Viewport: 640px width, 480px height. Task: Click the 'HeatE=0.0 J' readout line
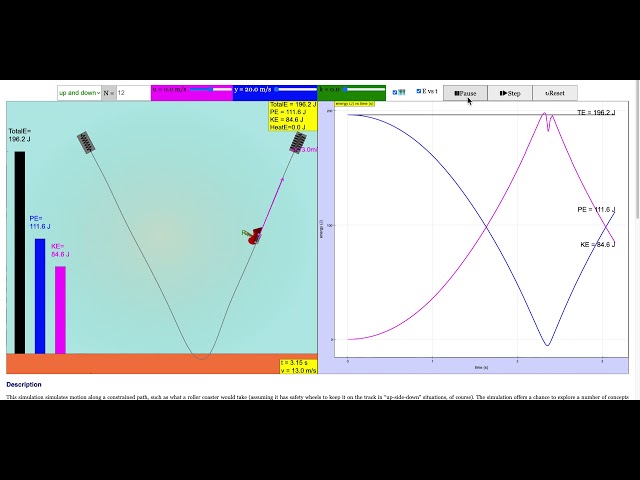click(287, 127)
